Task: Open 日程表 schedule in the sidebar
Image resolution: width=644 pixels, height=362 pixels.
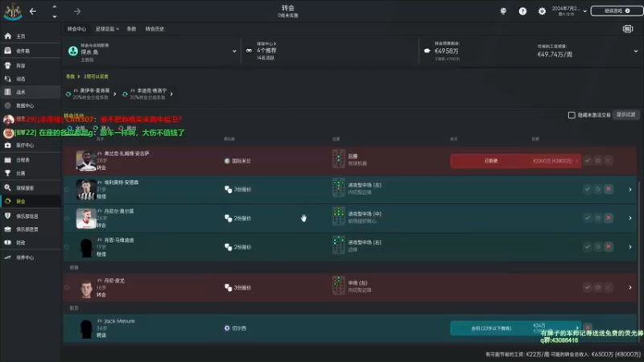Action: [31, 160]
